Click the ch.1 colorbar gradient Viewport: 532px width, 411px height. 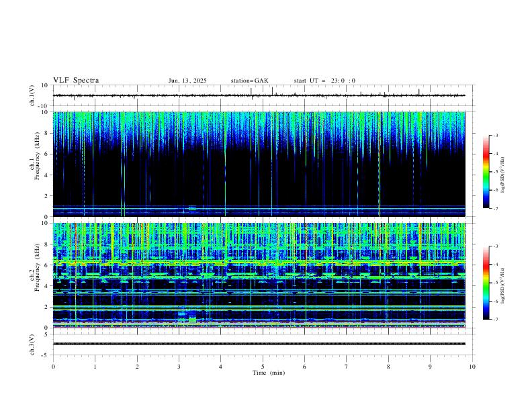486,172
